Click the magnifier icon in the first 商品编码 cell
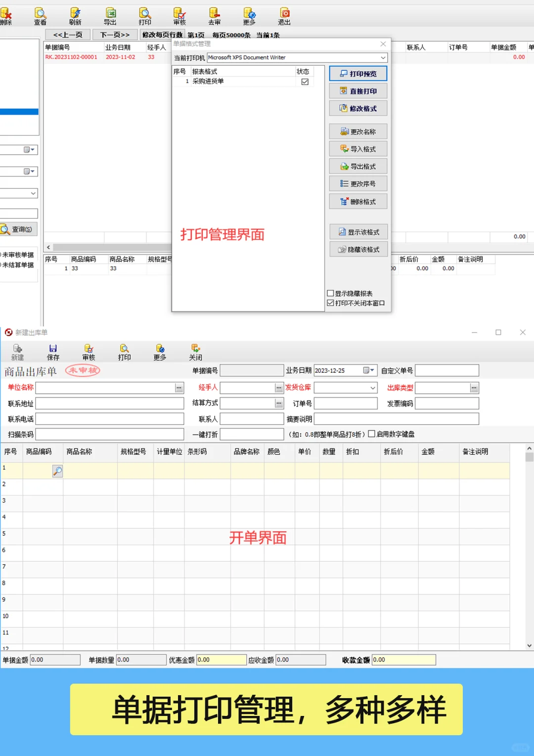 [x=58, y=471]
